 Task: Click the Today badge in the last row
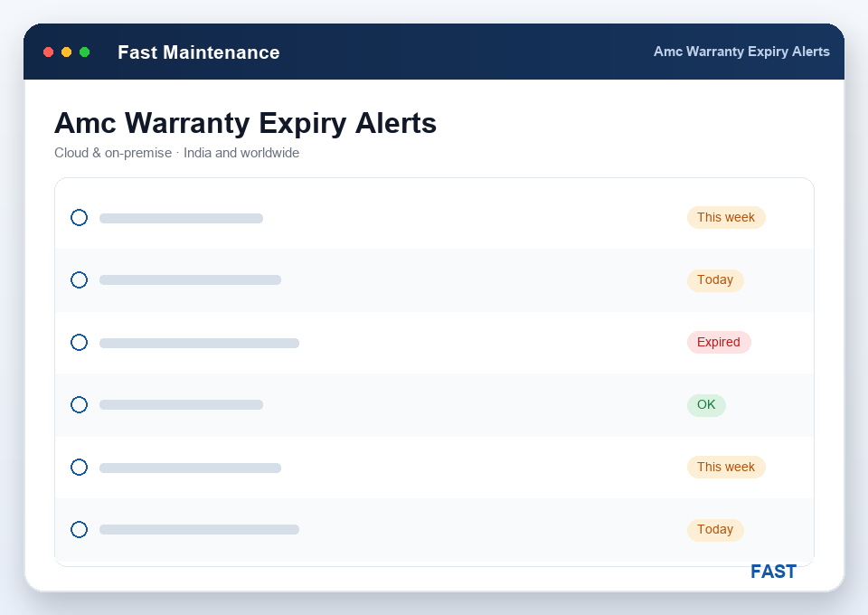click(714, 529)
